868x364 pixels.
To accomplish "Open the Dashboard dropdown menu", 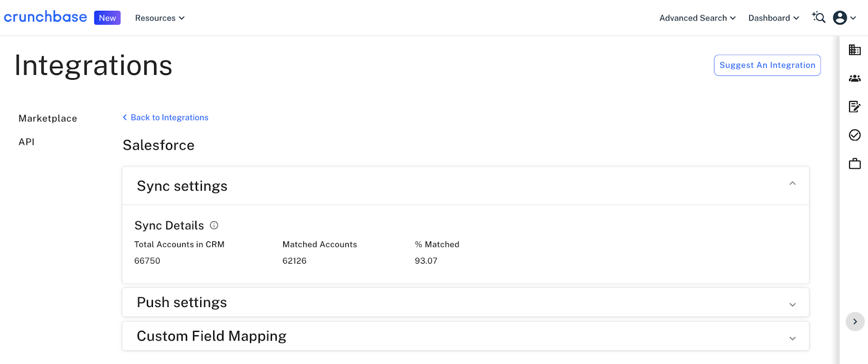I will 773,18.
